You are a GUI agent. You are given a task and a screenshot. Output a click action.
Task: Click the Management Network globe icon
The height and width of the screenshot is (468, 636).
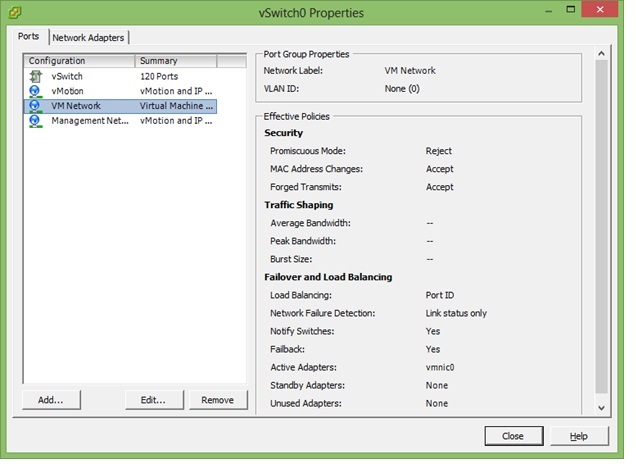[35, 120]
